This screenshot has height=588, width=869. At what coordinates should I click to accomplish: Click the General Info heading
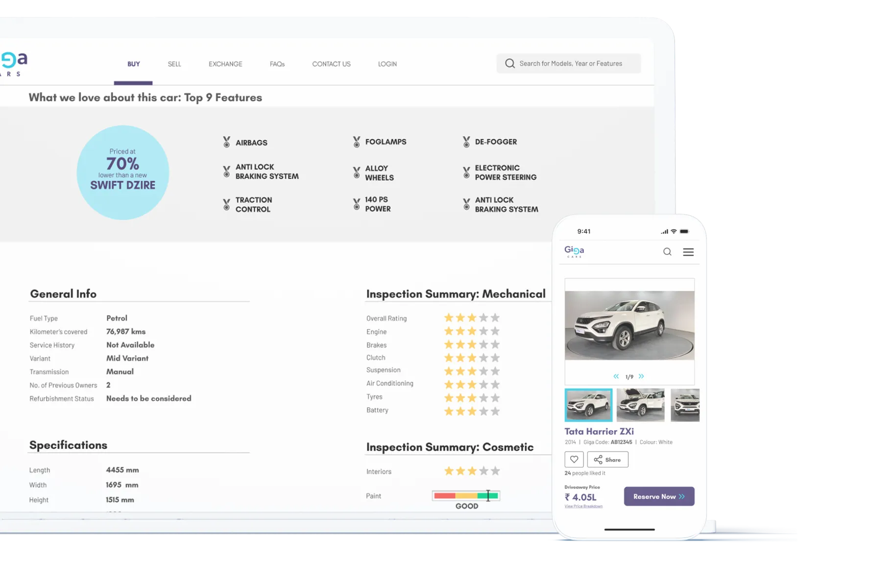pos(63,294)
